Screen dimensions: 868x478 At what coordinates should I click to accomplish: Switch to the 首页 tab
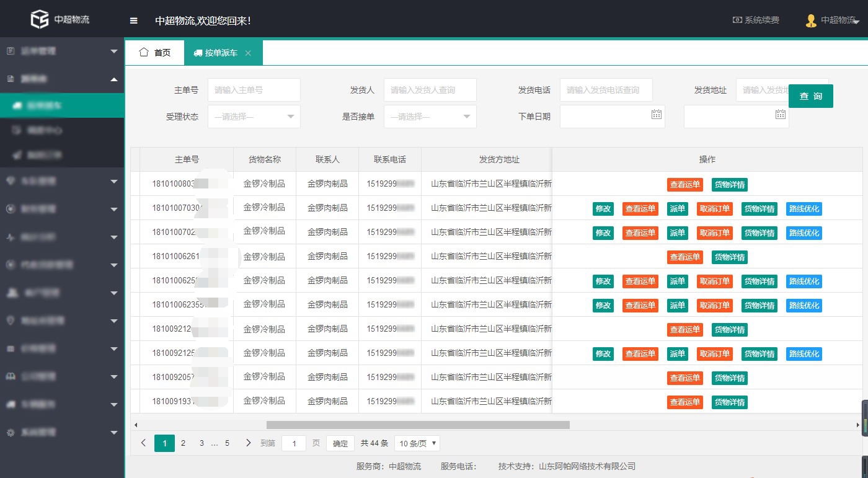[154, 53]
